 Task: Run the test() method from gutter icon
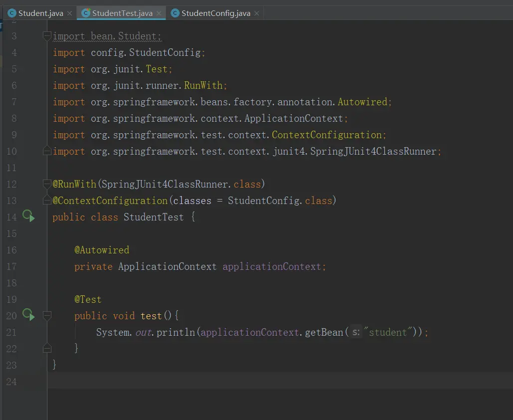click(x=28, y=315)
